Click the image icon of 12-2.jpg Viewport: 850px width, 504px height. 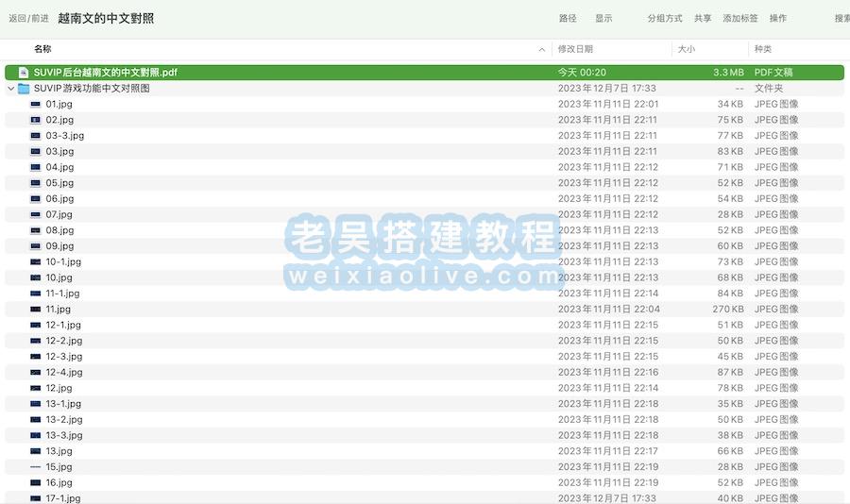pos(36,341)
